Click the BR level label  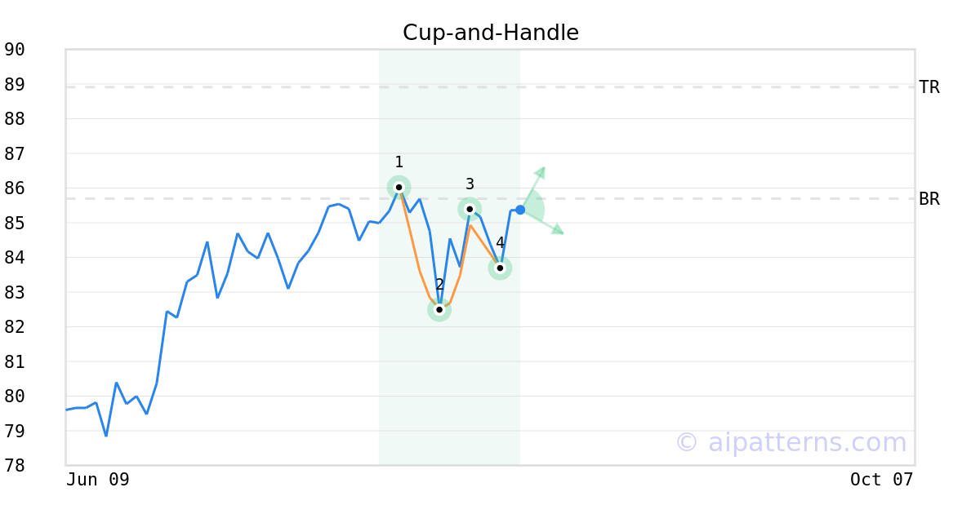pyautogui.click(x=929, y=199)
